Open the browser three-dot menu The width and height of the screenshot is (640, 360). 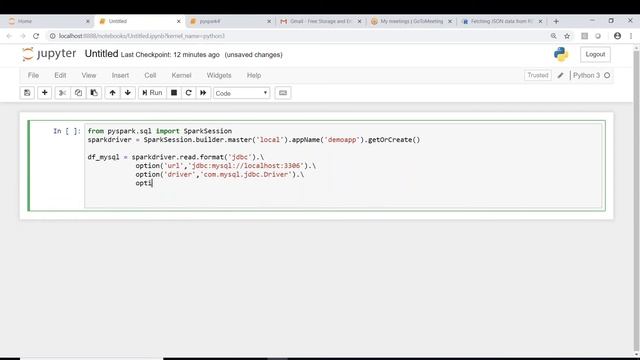point(631,36)
